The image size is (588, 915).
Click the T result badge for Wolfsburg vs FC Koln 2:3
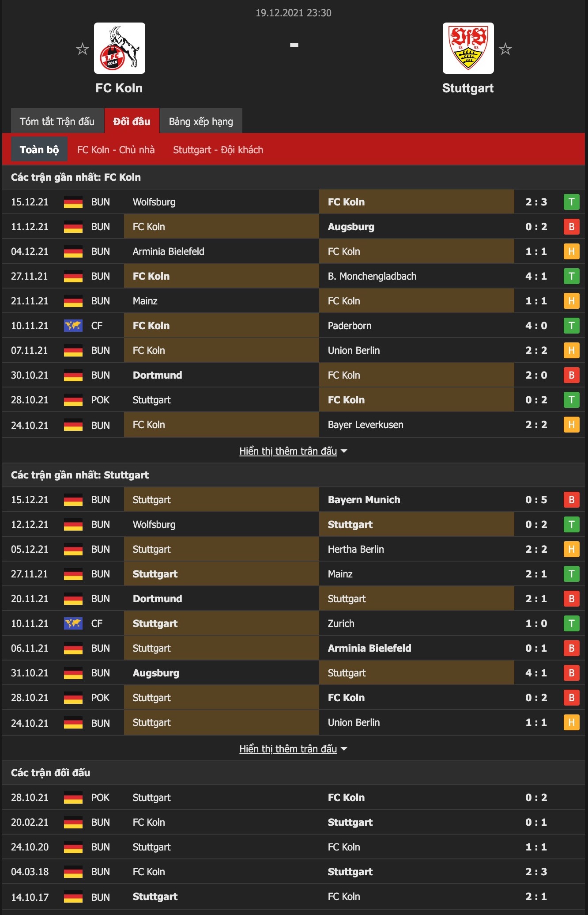coord(572,202)
